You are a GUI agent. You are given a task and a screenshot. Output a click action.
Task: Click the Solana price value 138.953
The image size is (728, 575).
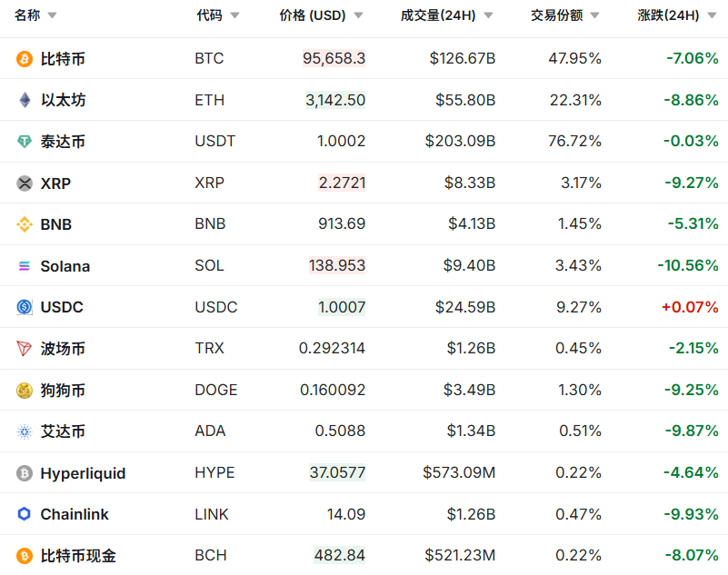tap(337, 266)
